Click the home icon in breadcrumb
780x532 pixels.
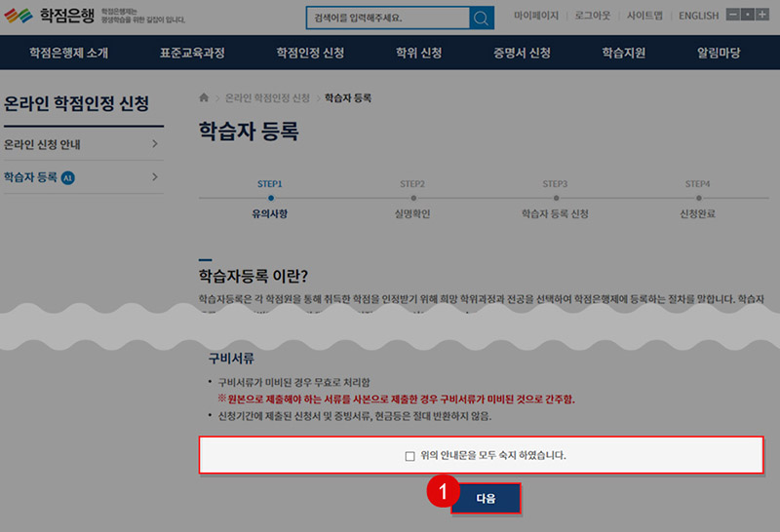pos(204,98)
